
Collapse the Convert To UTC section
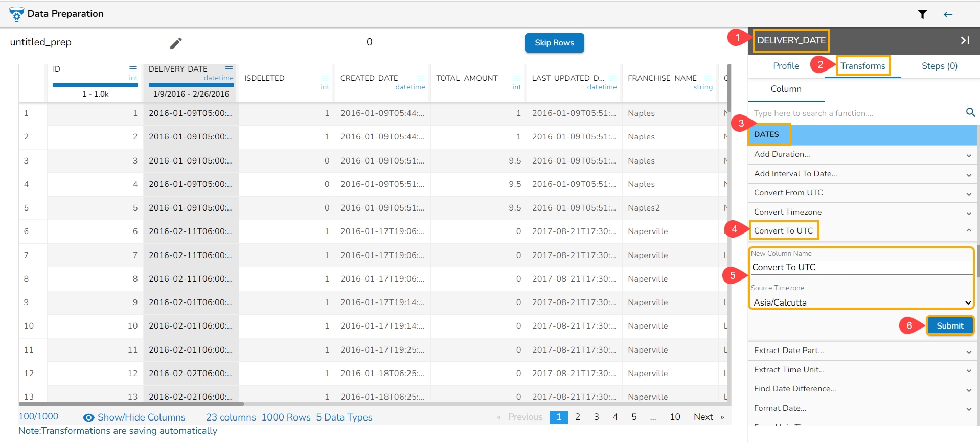[x=968, y=230]
